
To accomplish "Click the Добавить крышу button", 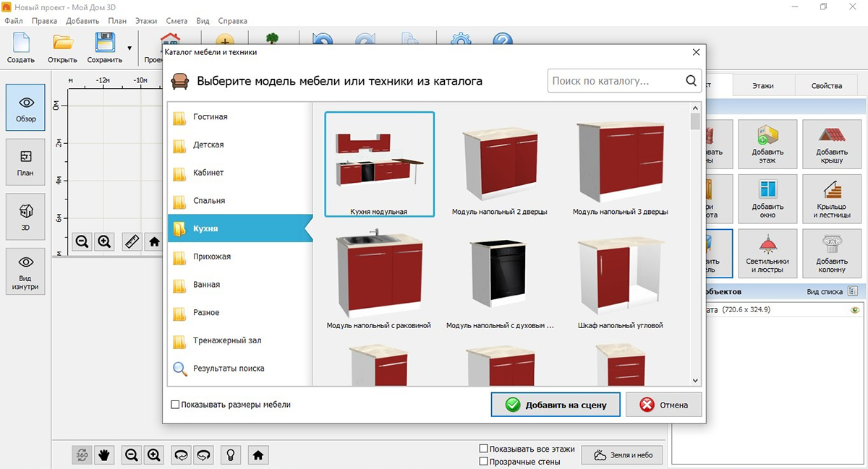I will [x=832, y=144].
